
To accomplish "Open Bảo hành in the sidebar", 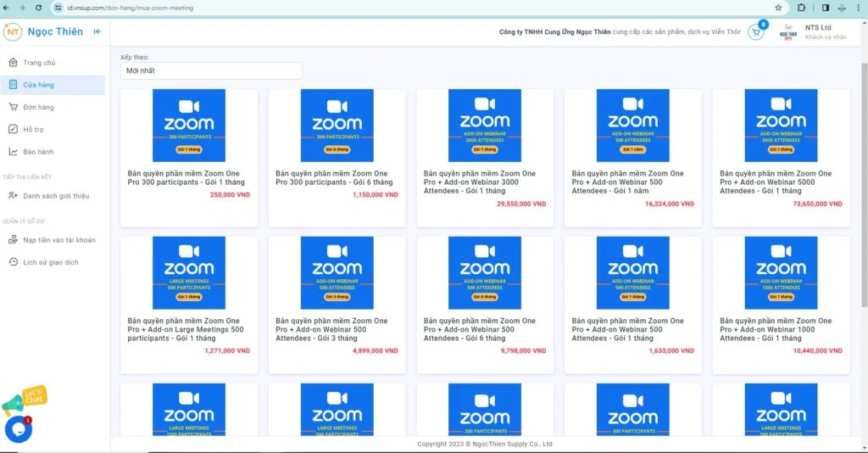I will pos(53,151).
